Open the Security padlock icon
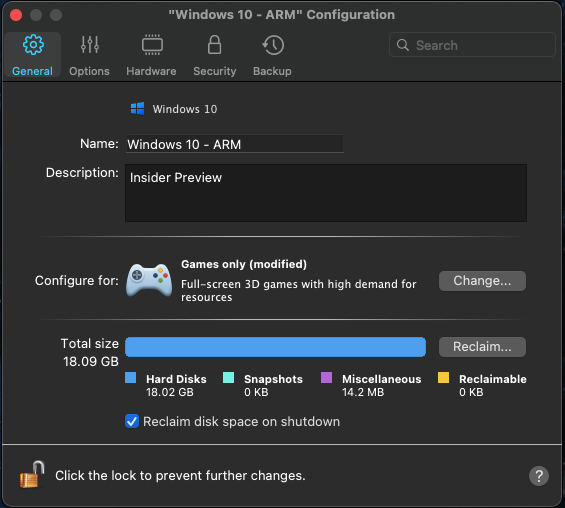 pyautogui.click(x=214, y=45)
